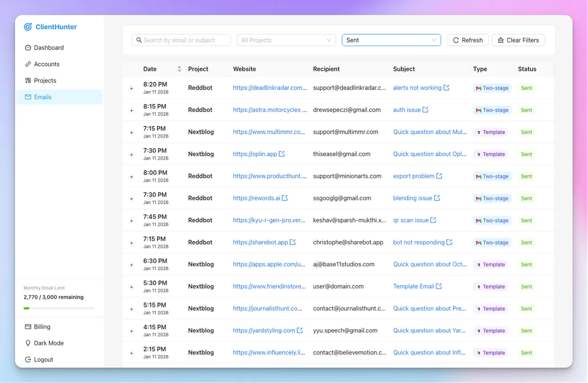Screen dimensions: 588x383
Task: Click the Clear Filters button
Action: coord(518,40)
